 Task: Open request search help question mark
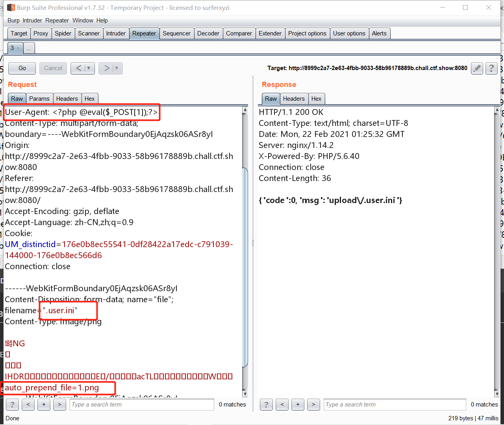tap(12, 405)
